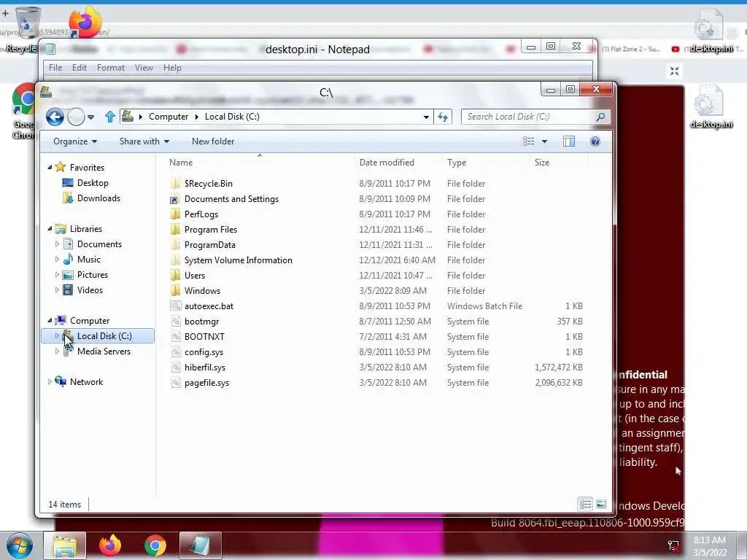747x560 pixels.
Task: Switch to large icons view in status bar
Action: [x=601, y=504]
